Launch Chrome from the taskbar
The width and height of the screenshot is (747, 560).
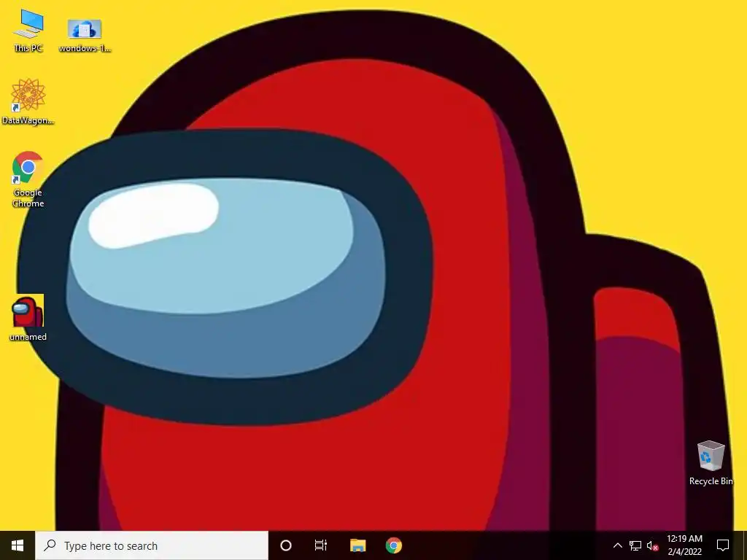click(393, 545)
